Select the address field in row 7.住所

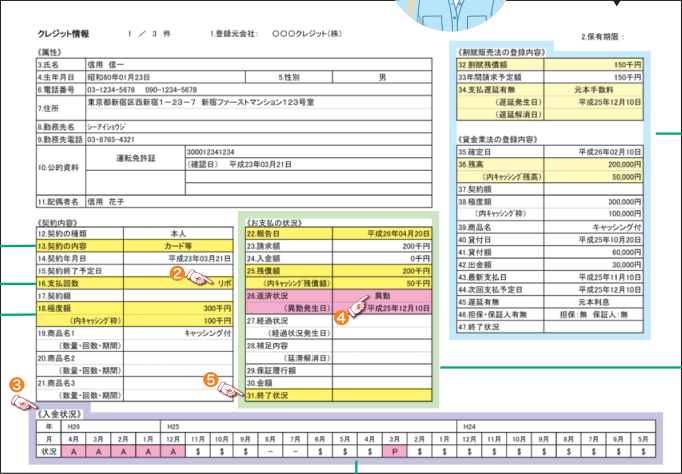point(258,102)
